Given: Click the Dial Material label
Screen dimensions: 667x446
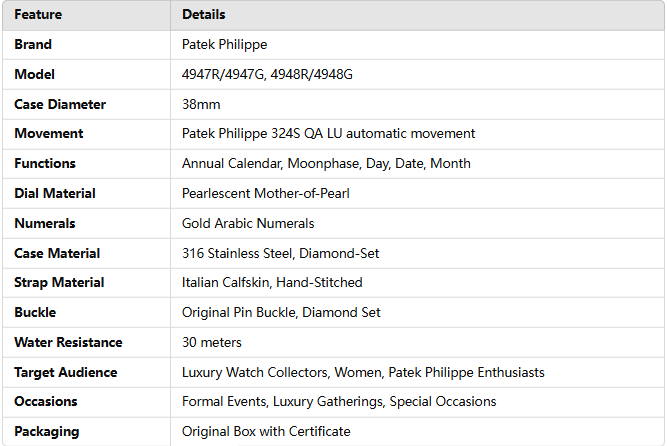Looking at the screenshot, I should click(x=55, y=193).
